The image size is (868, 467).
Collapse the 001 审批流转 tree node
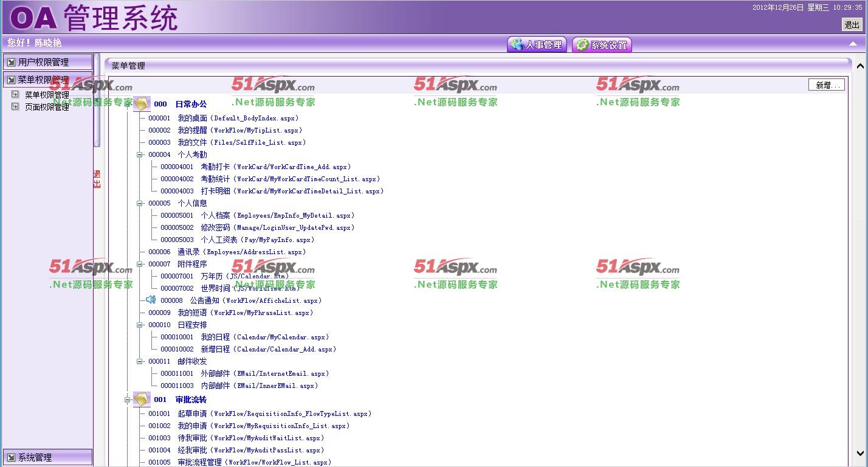tap(128, 400)
